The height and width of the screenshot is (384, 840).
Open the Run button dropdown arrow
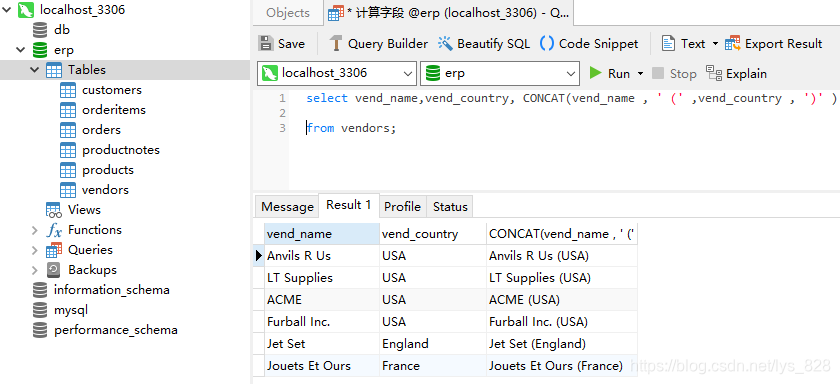(640, 73)
